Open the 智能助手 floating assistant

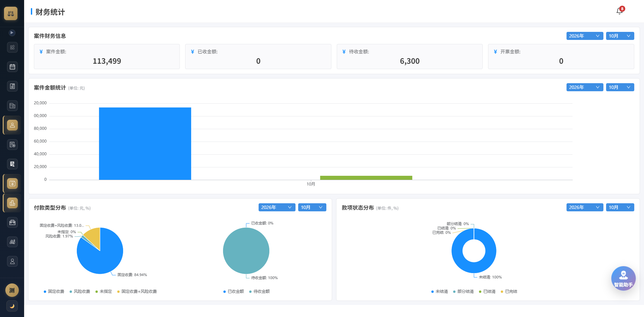(x=623, y=278)
